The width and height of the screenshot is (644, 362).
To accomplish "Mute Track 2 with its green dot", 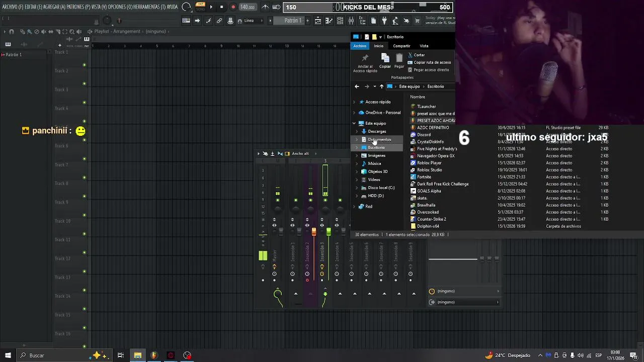I will [x=84, y=83].
